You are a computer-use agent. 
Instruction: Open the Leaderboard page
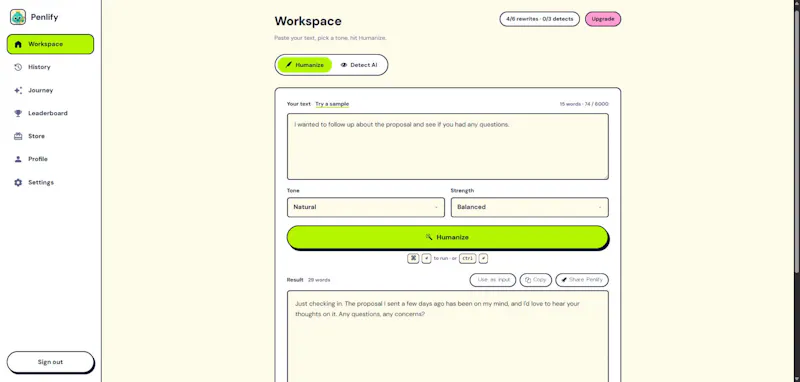[51, 113]
